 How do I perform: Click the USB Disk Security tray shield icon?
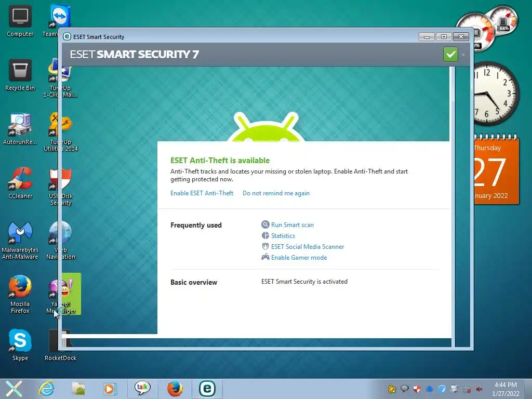coord(417,389)
